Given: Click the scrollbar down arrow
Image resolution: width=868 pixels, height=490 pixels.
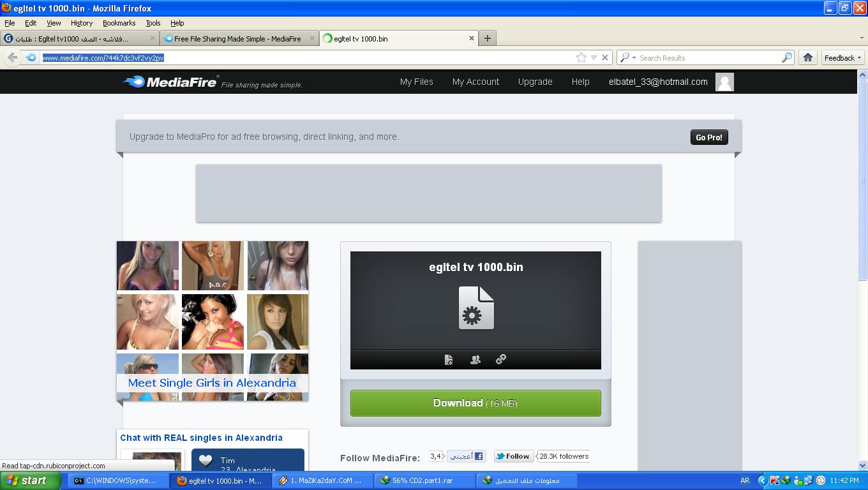Looking at the screenshot, I should click(863, 466).
